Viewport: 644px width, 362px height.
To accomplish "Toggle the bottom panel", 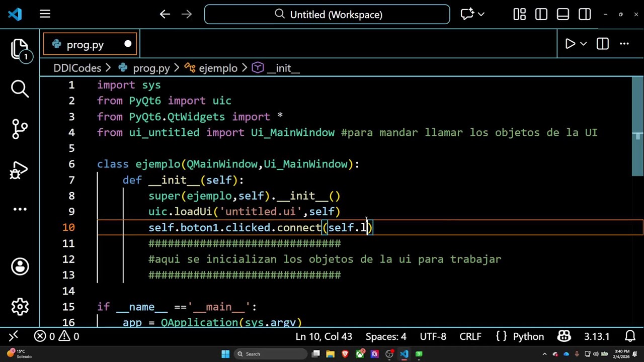I will click(x=563, y=15).
